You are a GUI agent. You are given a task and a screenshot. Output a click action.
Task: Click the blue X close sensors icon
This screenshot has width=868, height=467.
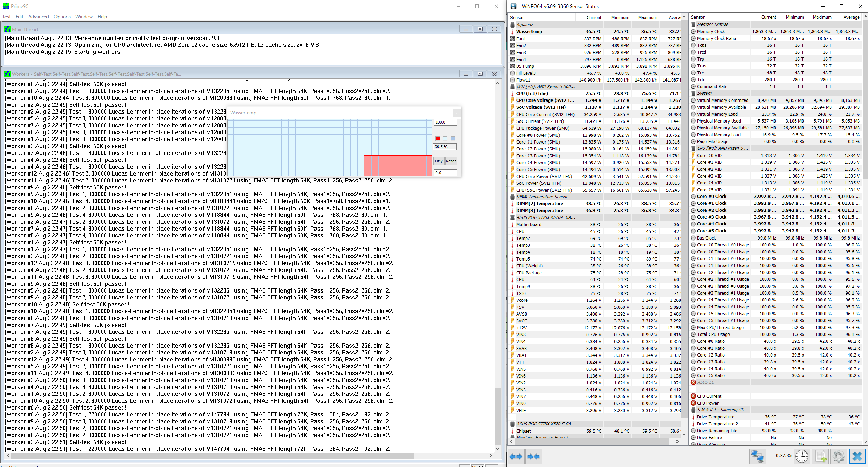point(857,456)
